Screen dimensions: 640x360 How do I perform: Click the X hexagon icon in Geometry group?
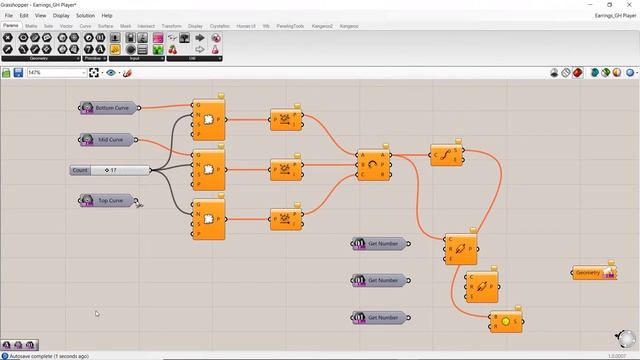click(x=8, y=38)
